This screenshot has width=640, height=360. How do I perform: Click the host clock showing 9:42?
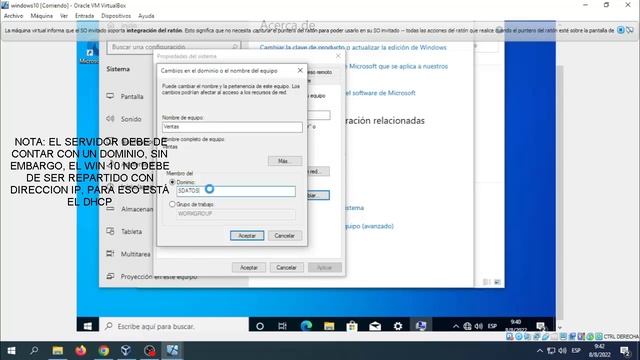599,351
